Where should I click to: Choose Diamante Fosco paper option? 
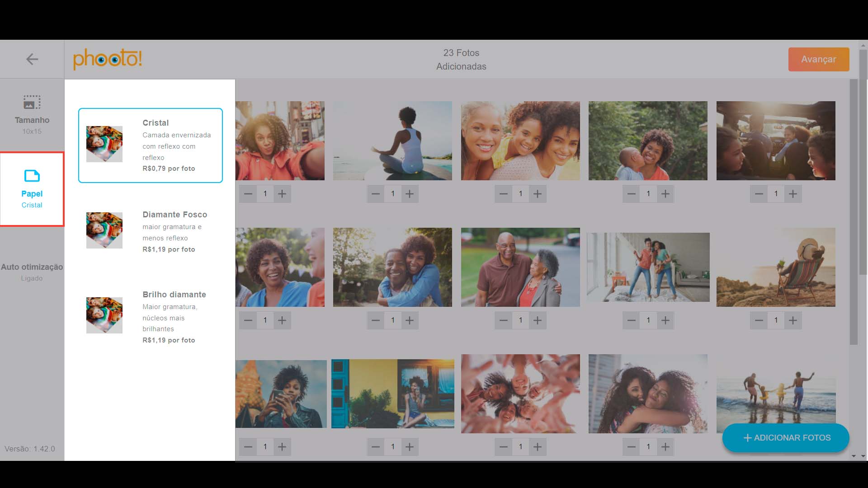[x=150, y=231]
